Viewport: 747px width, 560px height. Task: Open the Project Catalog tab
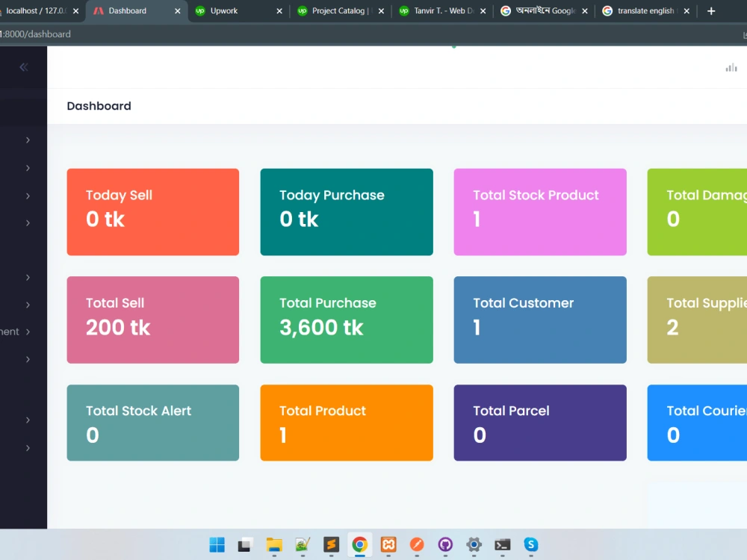tap(341, 10)
